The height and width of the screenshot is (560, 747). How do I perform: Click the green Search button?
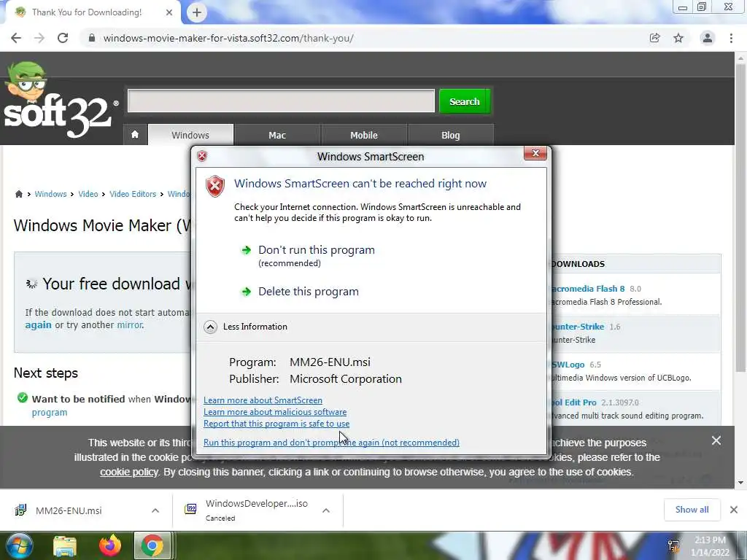coord(465,101)
